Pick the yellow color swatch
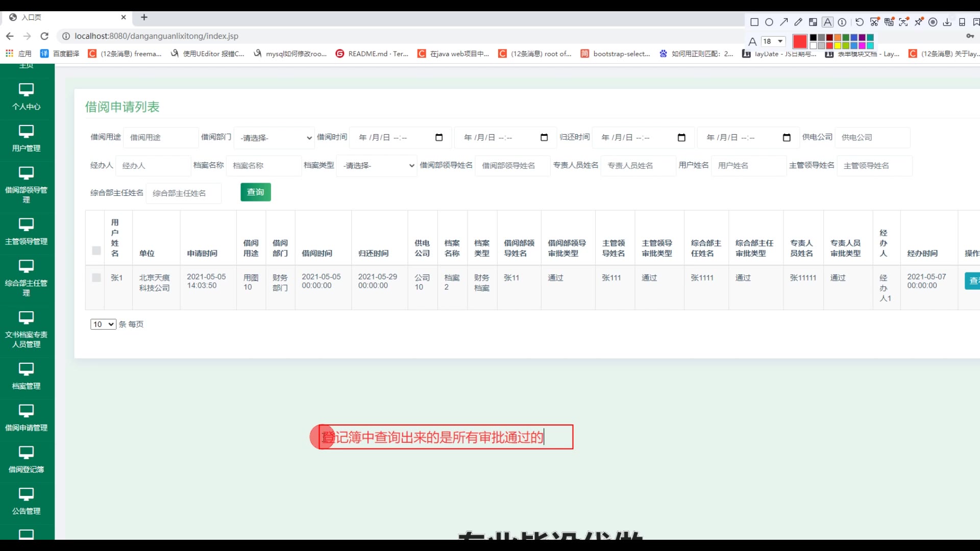The width and height of the screenshot is (980, 551). 838,45
